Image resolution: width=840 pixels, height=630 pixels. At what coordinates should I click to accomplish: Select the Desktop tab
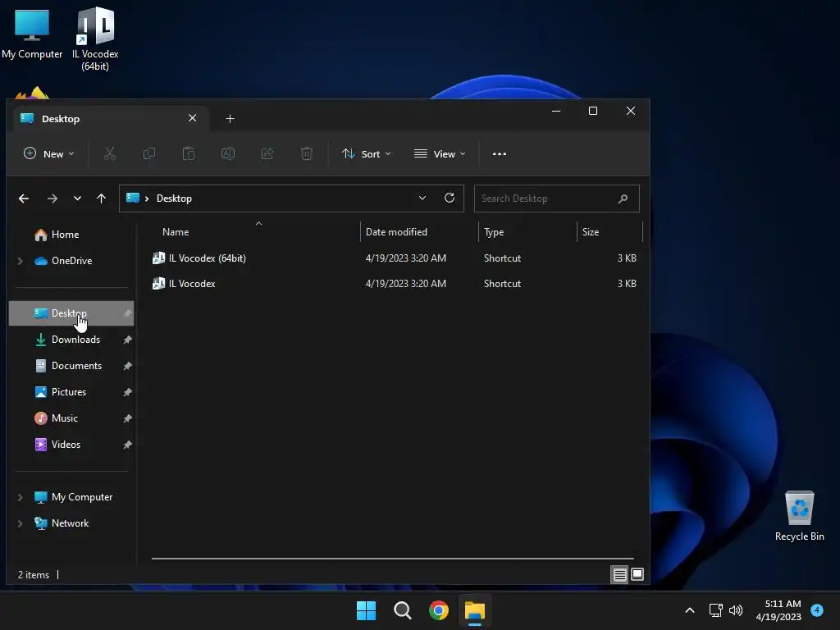pos(110,118)
